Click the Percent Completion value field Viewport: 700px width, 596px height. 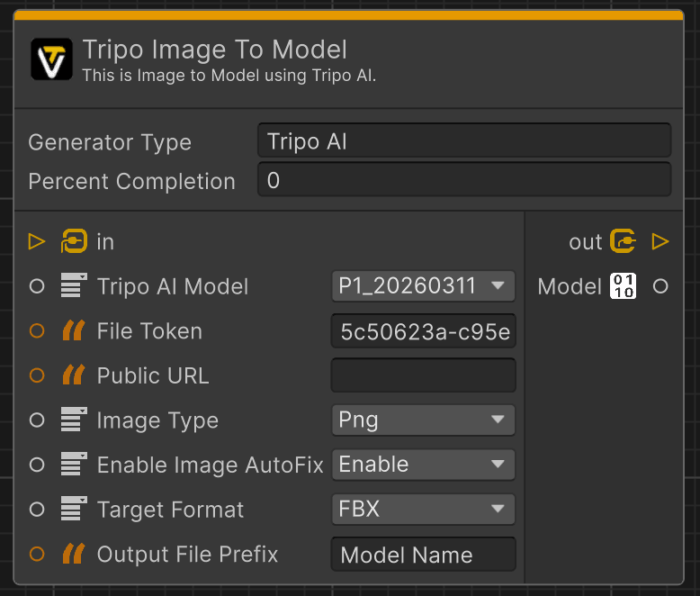[463, 180]
